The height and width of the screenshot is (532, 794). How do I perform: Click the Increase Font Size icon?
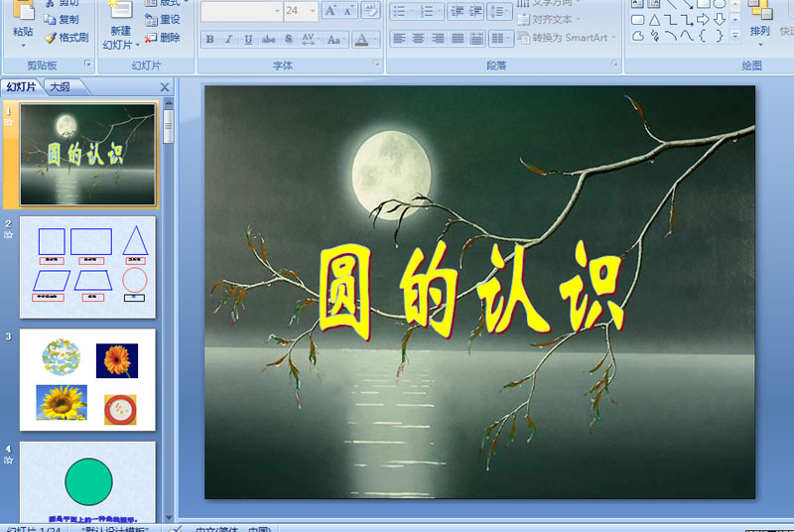[331, 11]
